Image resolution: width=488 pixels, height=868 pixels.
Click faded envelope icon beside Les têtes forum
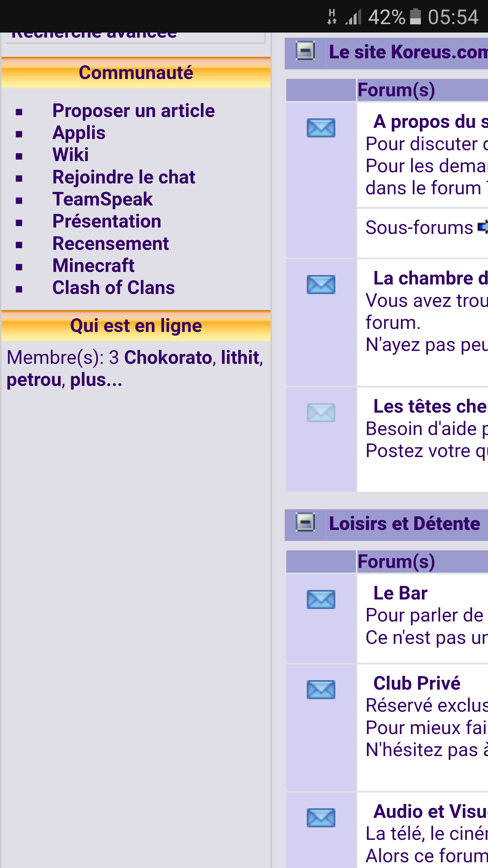(x=321, y=413)
